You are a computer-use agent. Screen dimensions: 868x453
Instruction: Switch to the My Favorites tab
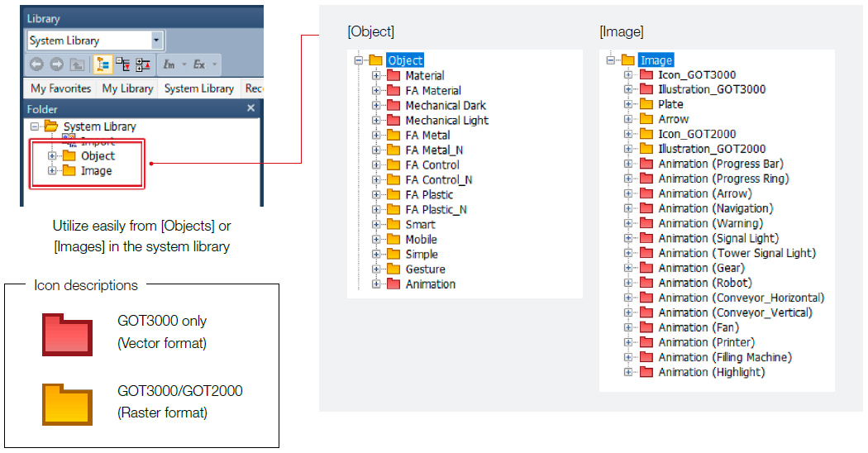tap(61, 88)
